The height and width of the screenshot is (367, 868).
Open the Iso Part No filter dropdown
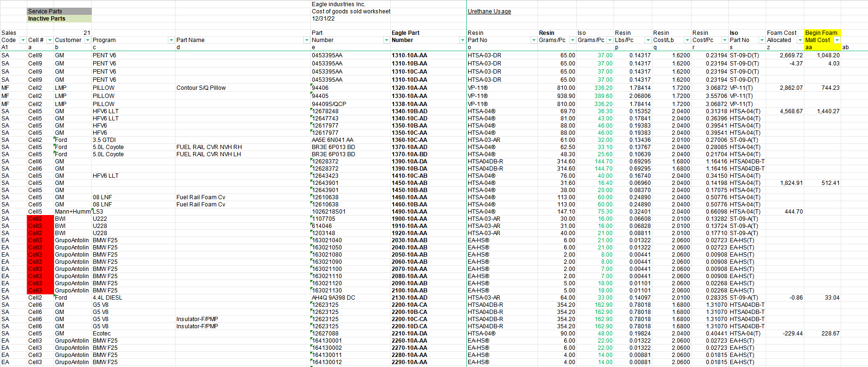762,40
